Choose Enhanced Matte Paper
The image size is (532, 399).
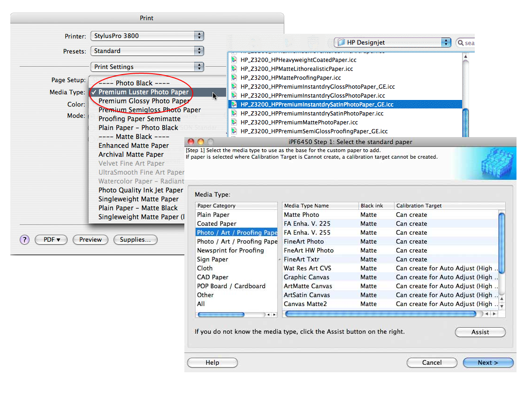(x=134, y=146)
